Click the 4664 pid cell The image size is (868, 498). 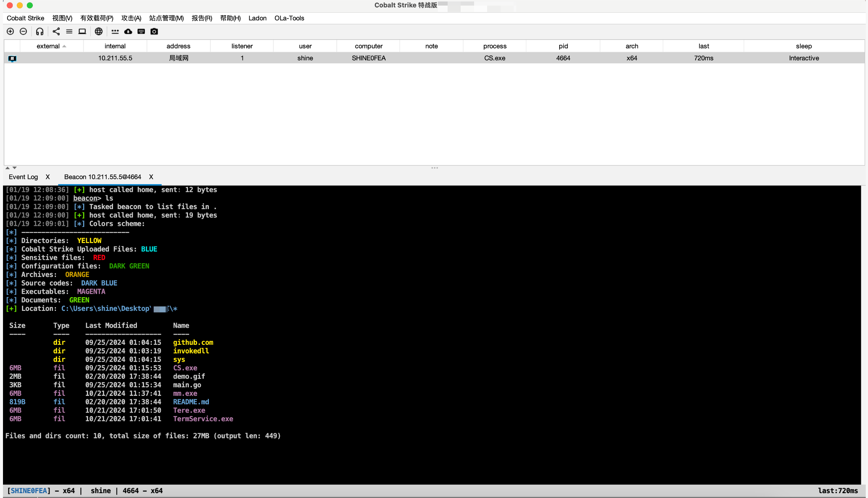[x=563, y=58]
